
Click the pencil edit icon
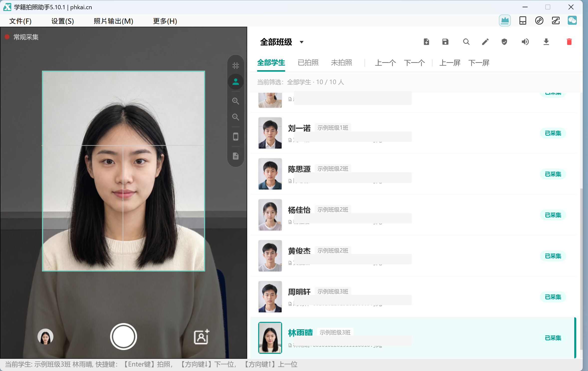[x=485, y=42]
